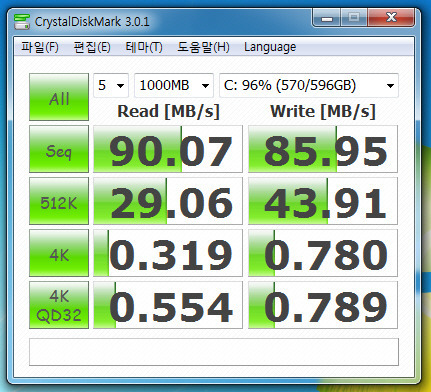Select the 4K QD32 read result 0.554
This screenshot has width=431, height=392.
point(168,305)
